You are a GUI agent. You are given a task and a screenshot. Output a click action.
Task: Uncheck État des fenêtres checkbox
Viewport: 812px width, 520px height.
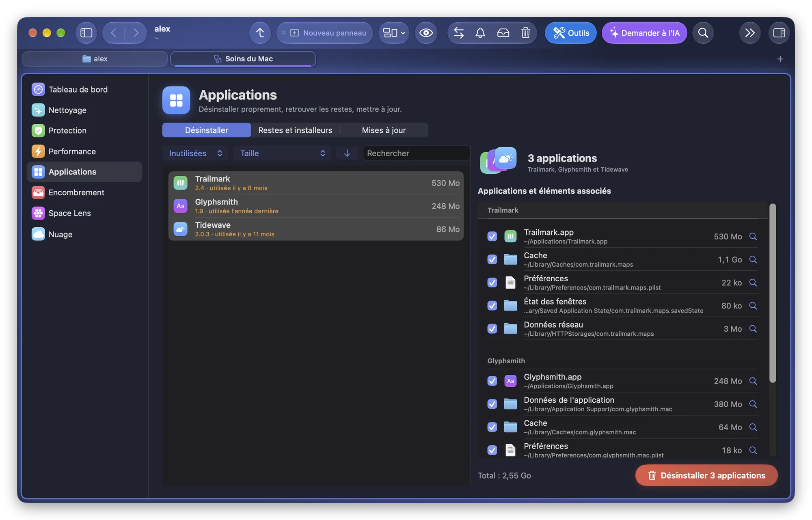492,305
